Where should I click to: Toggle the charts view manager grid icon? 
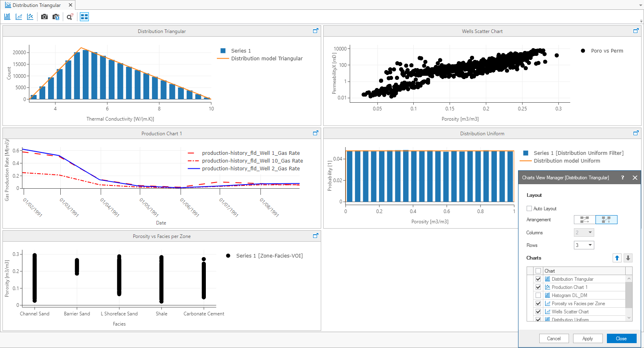(84, 17)
